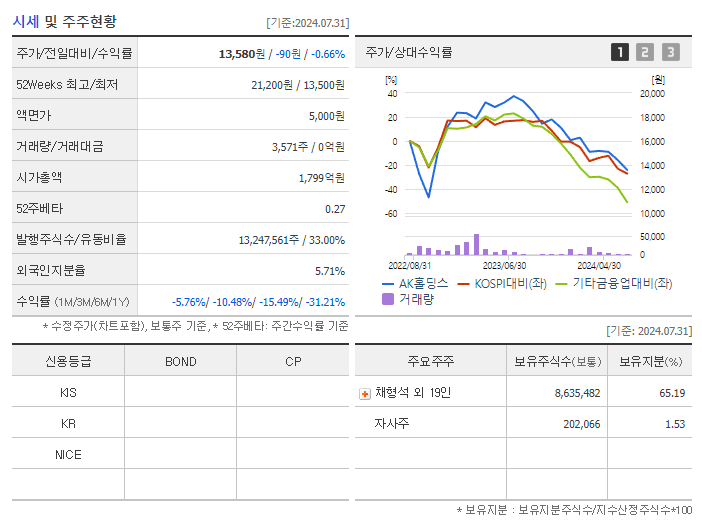Select the -0.66% return value

click(328, 54)
